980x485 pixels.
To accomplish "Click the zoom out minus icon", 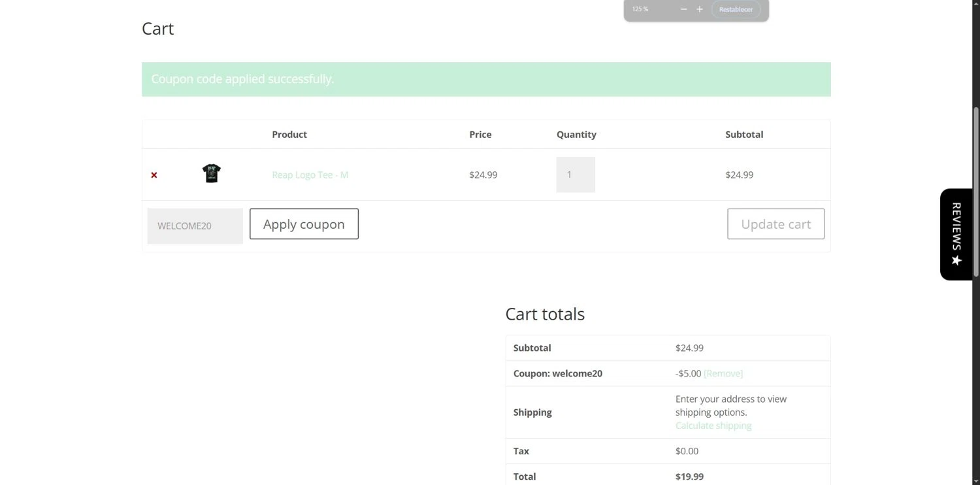I will (x=683, y=9).
